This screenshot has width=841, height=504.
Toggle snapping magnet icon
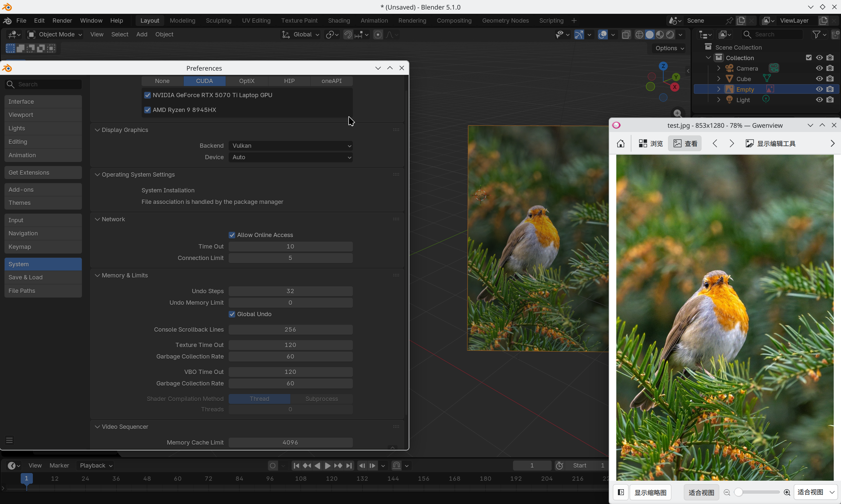tap(348, 35)
